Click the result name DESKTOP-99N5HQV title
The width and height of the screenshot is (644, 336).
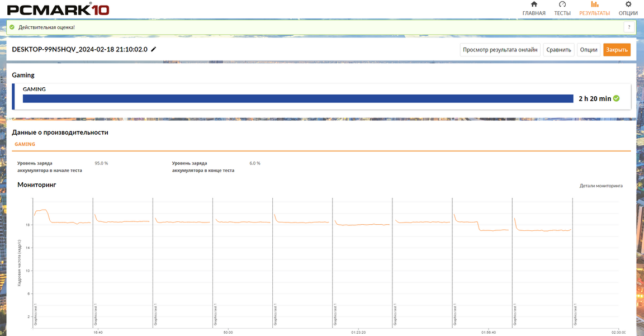(79, 49)
